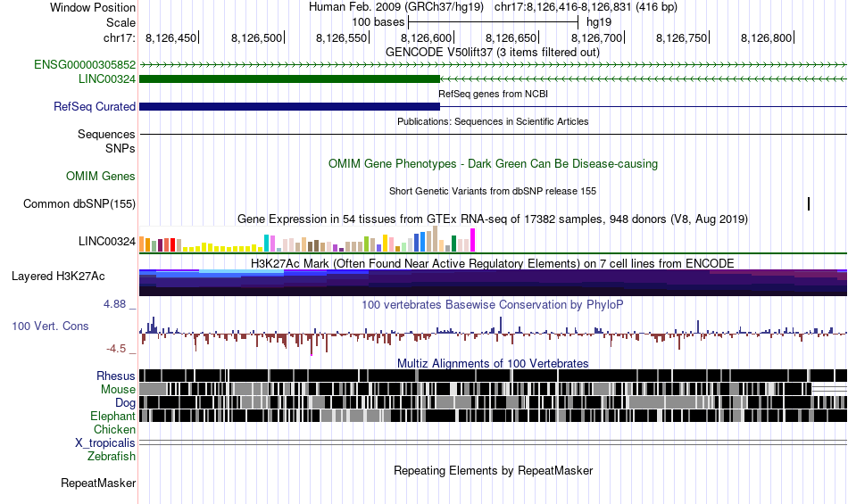Screen dimensions: 848x504
Task: Open the GTEx Gene Expression track title
Action: click(493, 219)
